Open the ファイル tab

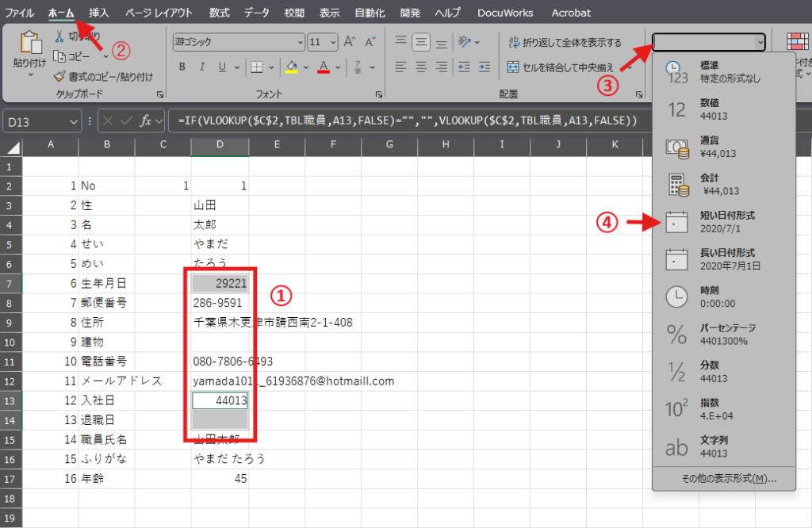tap(19, 13)
